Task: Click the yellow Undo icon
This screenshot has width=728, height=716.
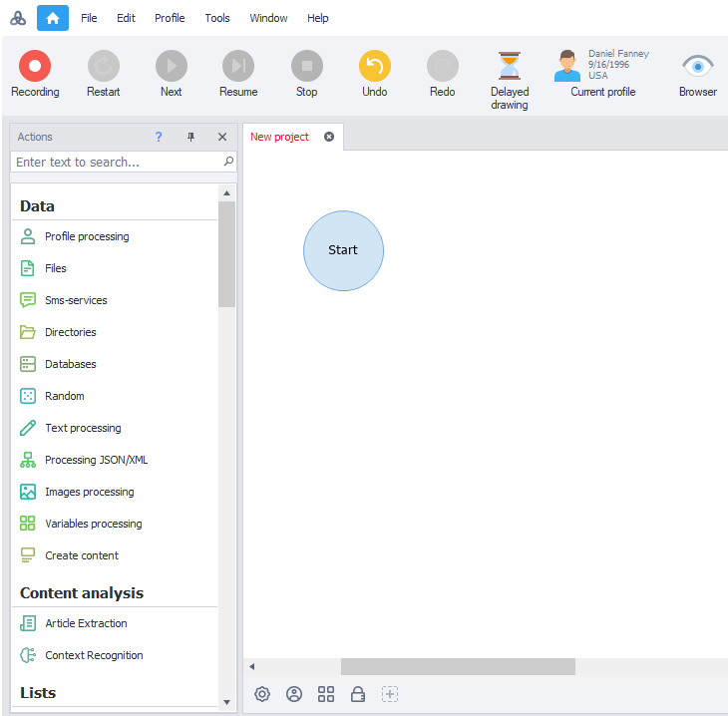Action: [x=375, y=67]
